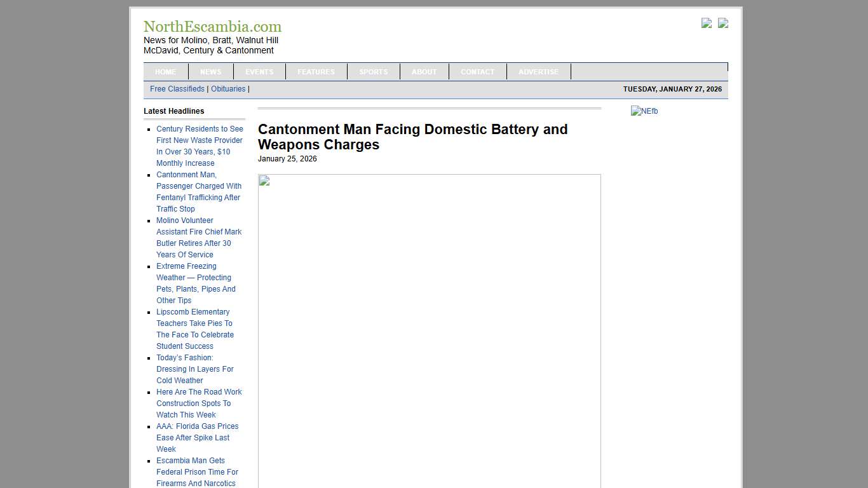868x488 pixels.
Task: Click the first social media icon top right
Action: tap(706, 24)
